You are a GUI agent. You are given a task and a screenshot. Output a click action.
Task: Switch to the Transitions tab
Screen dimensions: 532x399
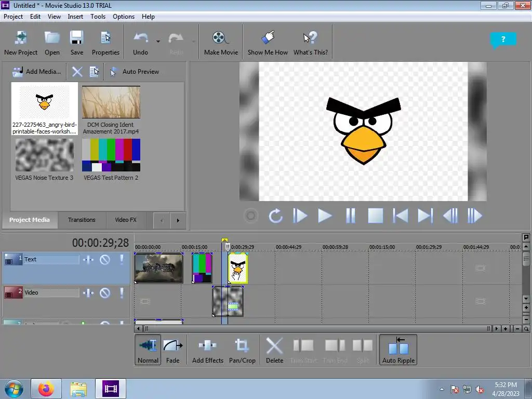click(x=82, y=220)
